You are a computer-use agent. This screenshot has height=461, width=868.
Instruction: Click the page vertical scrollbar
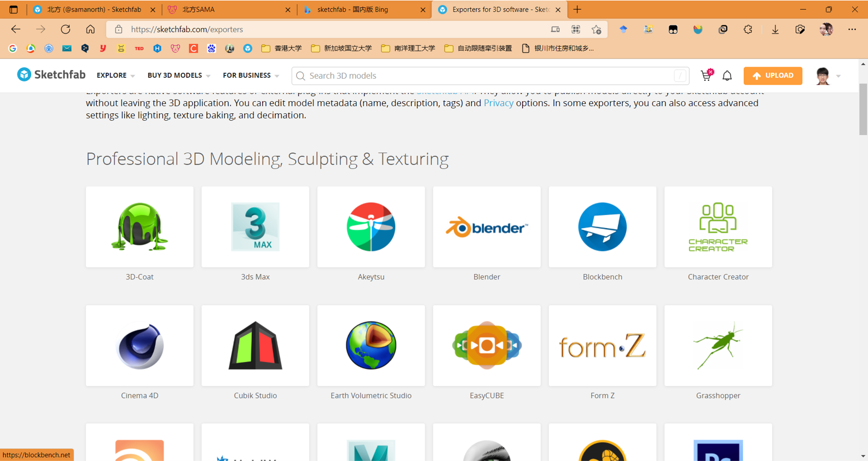coord(863,109)
